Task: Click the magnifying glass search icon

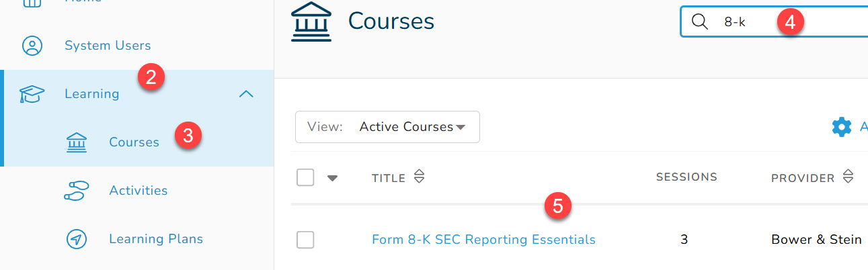Action: tap(700, 22)
